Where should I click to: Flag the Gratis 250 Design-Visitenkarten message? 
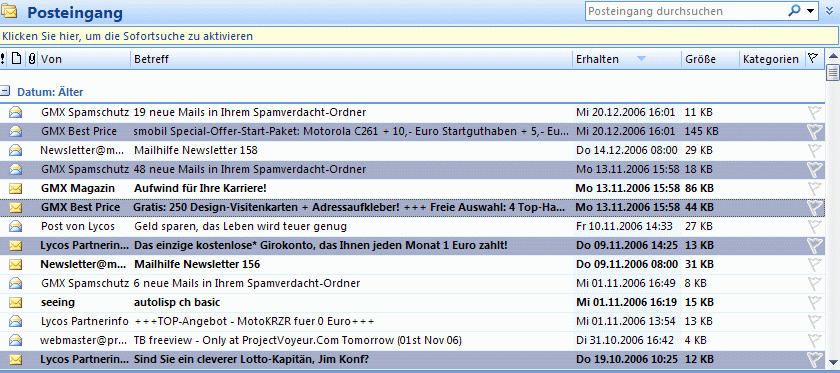click(x=814, y=207)
